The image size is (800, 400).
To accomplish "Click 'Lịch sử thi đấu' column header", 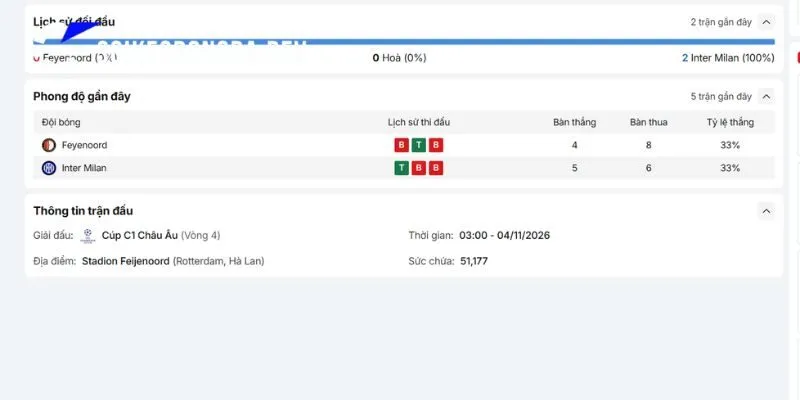I will click(419, 122).
